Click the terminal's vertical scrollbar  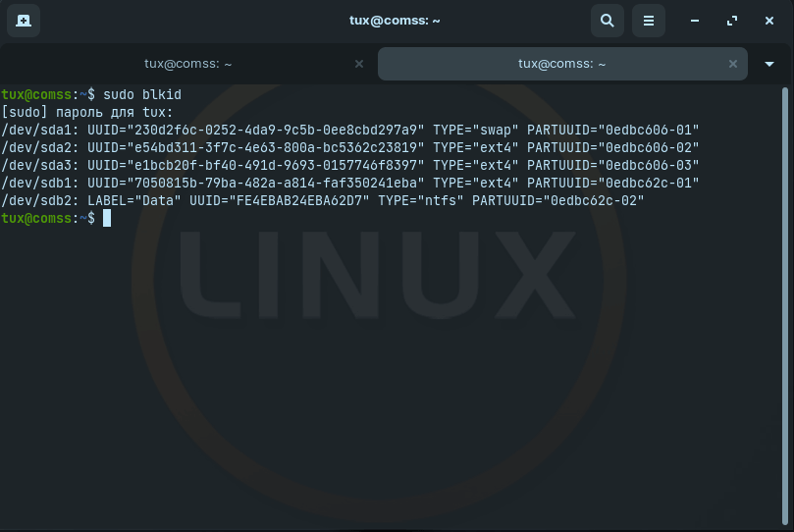(784, 294)
